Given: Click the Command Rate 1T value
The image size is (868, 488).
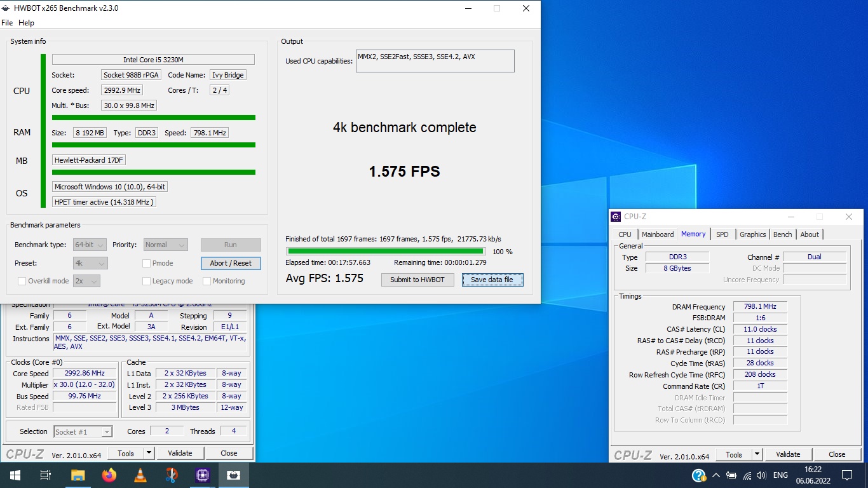Looking at the screenshot, I should [760, 386].
